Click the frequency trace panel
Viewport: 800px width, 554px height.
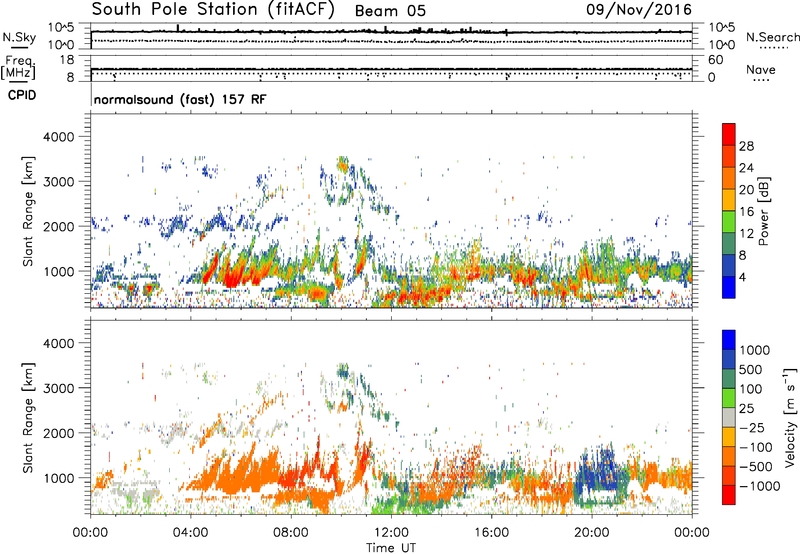point(391,68)
